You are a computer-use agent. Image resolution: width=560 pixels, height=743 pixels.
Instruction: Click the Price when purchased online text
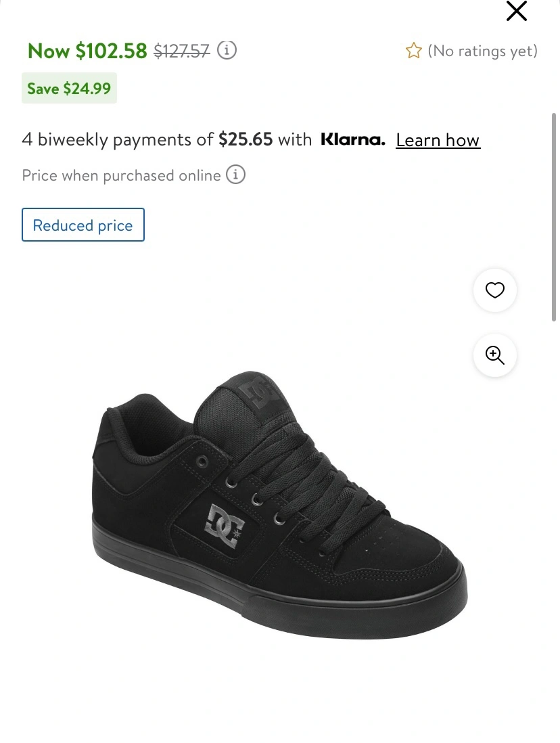point(121,175)
